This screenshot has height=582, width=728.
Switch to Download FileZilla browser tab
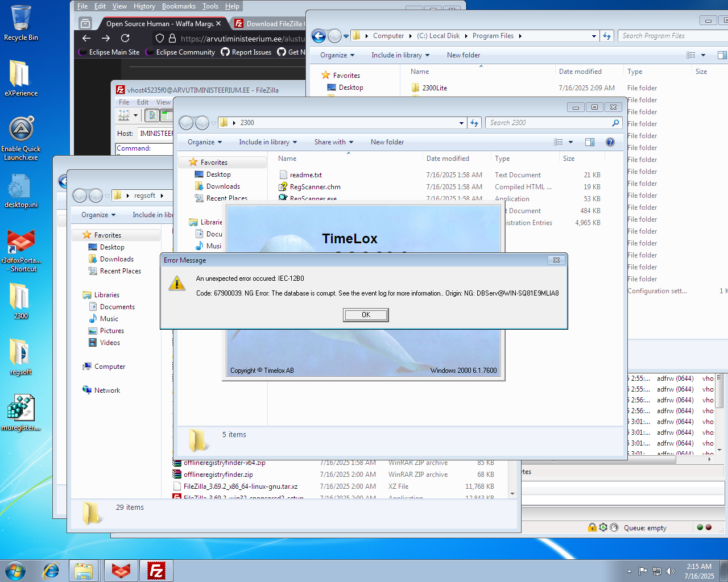[x=270, y=23]
